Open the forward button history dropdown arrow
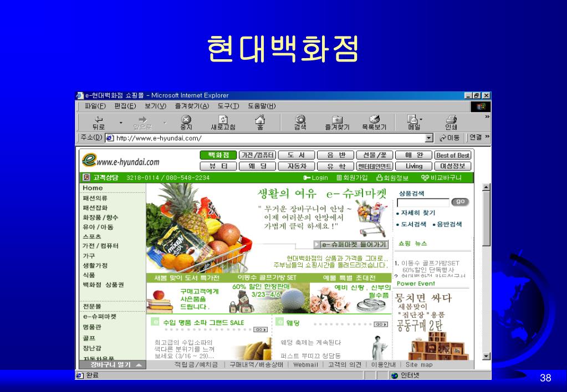This screenshot has width=567, height=392. click(x=165, y=123)
